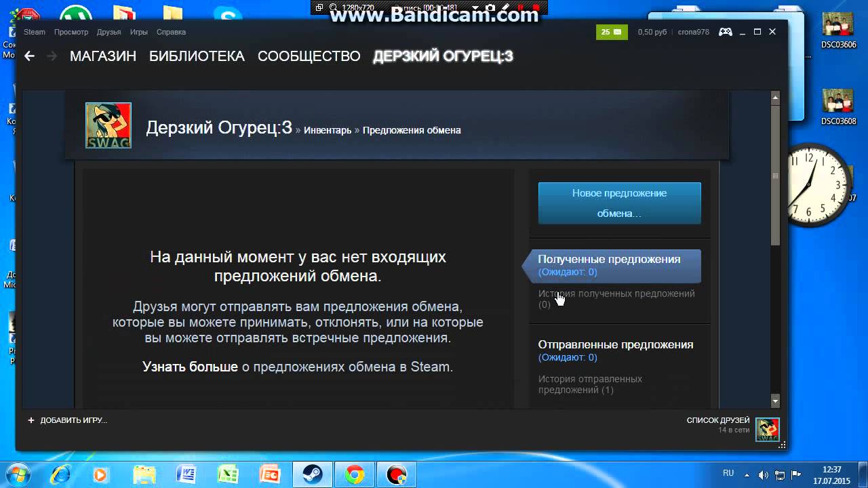This screenshot has height=488, width=868.
Task: Click the RU language indicator
Action: [x=728, y=473]
